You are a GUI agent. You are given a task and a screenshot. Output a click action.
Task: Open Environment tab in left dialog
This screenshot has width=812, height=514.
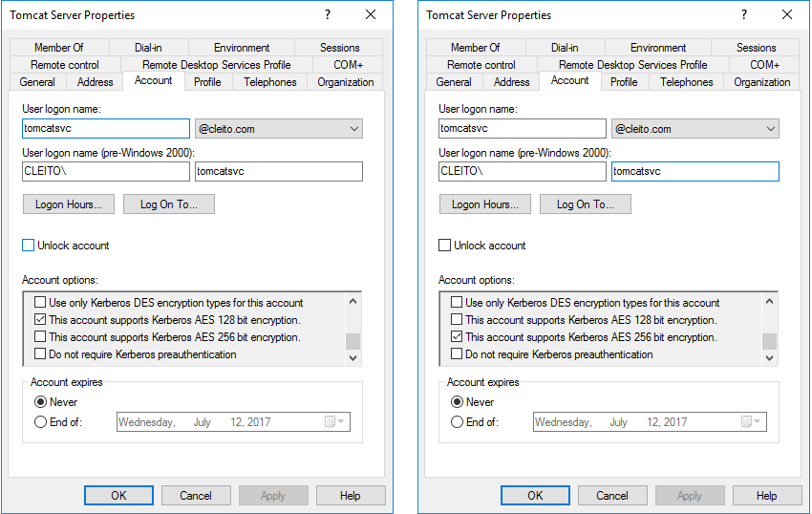coord(242,48)
